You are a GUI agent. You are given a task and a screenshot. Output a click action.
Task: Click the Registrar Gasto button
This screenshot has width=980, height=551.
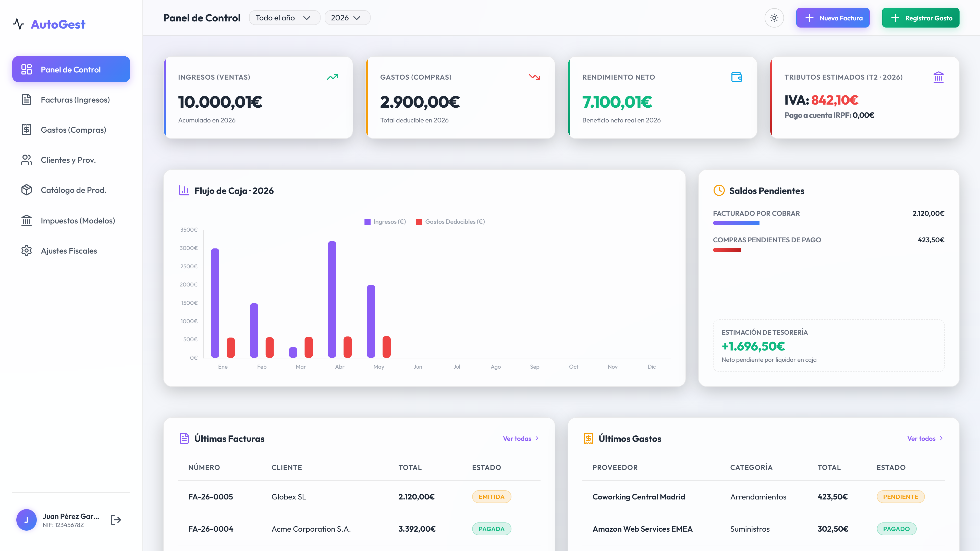[920, 18]
